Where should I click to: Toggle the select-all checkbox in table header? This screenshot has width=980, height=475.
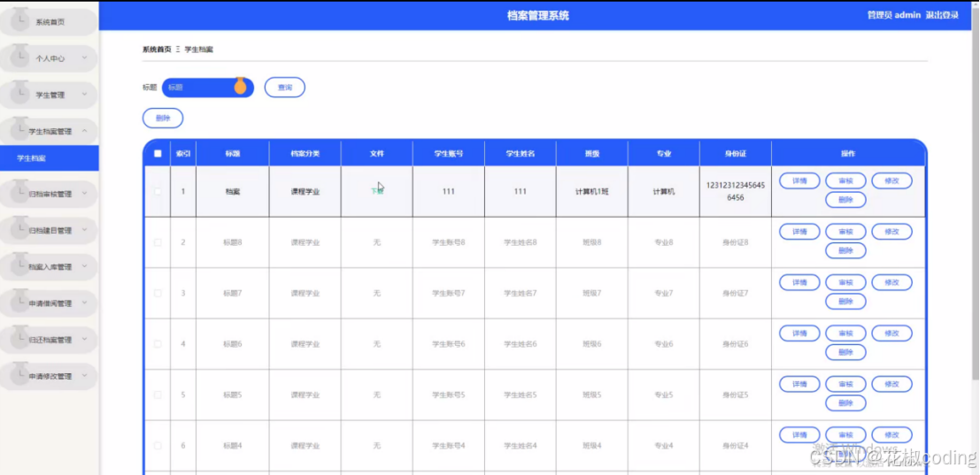tap(158, 154)
